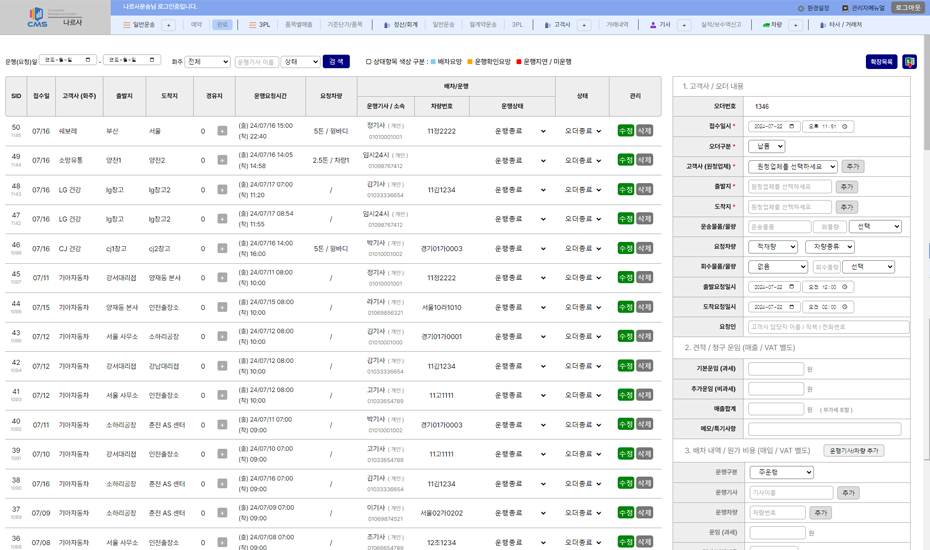Open the 화주 전체 dropdown
Screen dimensions: 930x550
coord(208,62)
